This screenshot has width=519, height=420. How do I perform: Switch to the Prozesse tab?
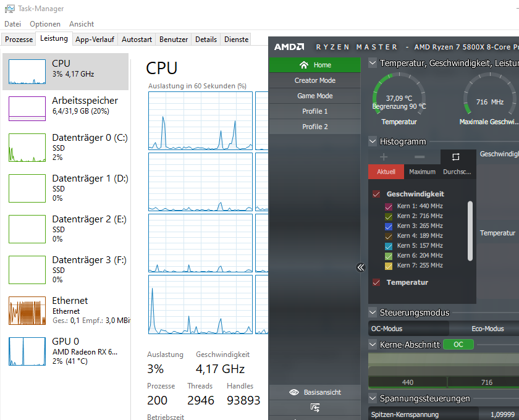(19, 40)
